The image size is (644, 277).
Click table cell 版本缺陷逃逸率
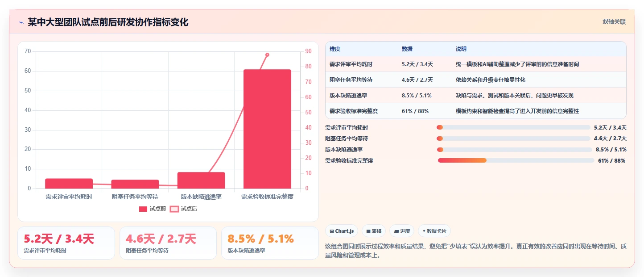(348, 96)
